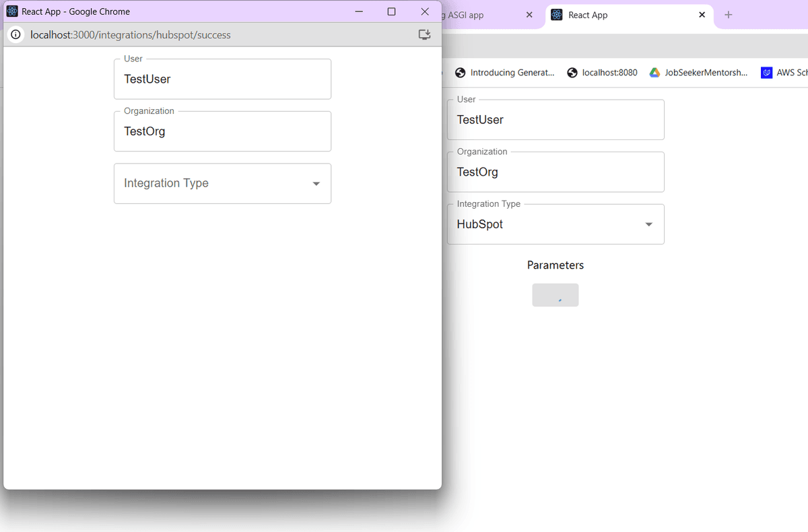Close the React App browser tab

(702, 15)
